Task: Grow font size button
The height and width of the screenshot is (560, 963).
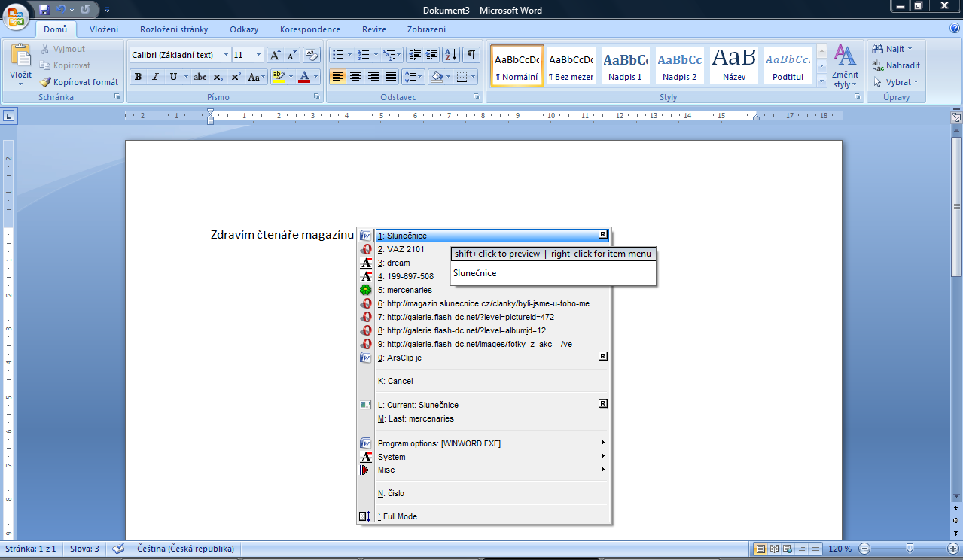Action: pyautogui.click(x=276, y=55)
